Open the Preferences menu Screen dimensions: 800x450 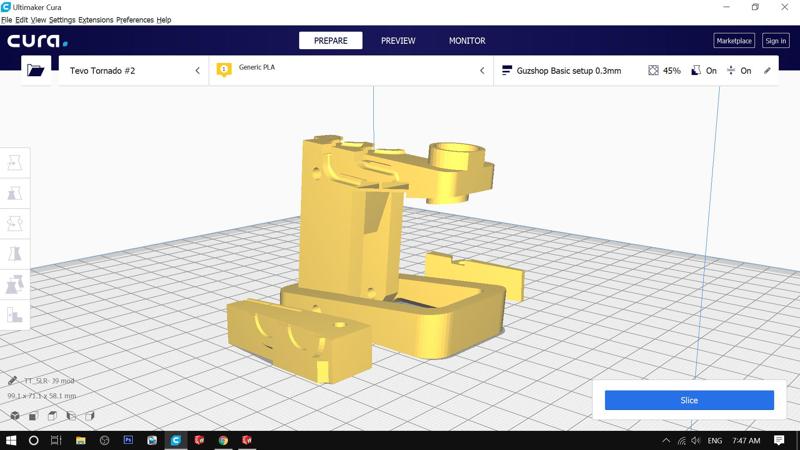click(135, 20)
